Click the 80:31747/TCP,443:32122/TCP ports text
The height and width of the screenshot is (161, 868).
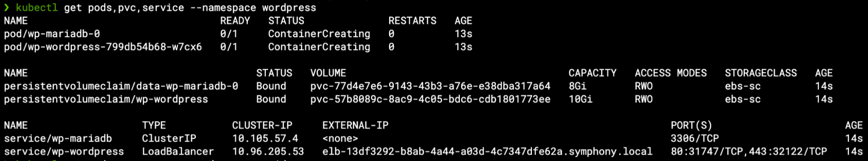[x=749, y=151]
